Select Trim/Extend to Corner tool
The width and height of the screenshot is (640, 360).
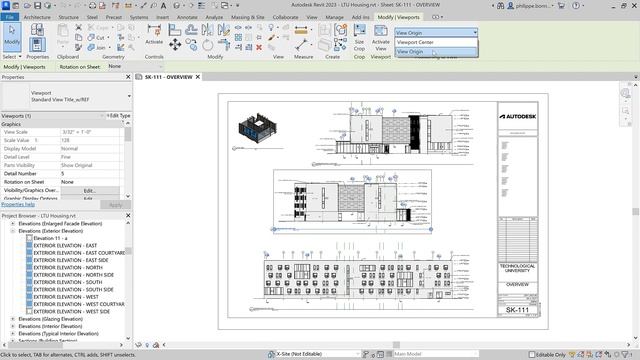pos(224,44)
